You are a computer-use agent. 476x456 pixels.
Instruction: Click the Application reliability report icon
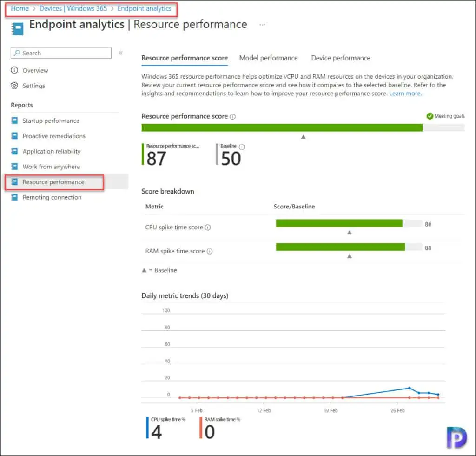[14, 151]
